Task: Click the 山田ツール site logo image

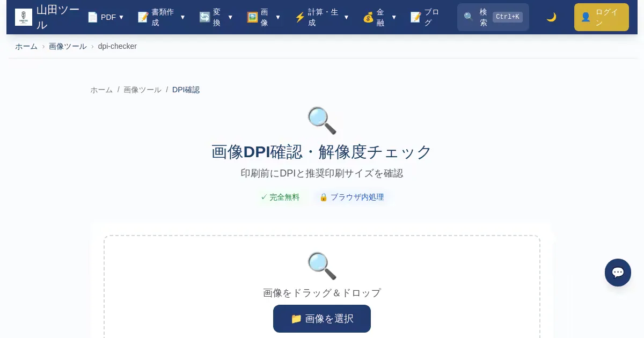Action: (24, 17)
